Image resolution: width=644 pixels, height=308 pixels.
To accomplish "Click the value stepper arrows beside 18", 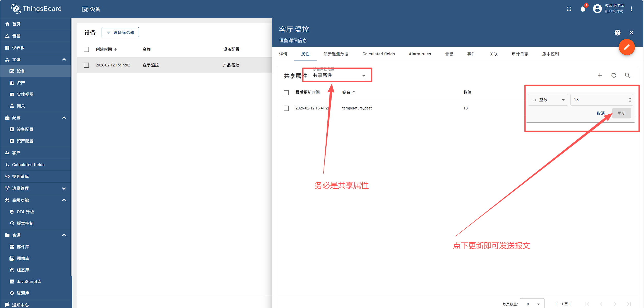I will point(630,100).
